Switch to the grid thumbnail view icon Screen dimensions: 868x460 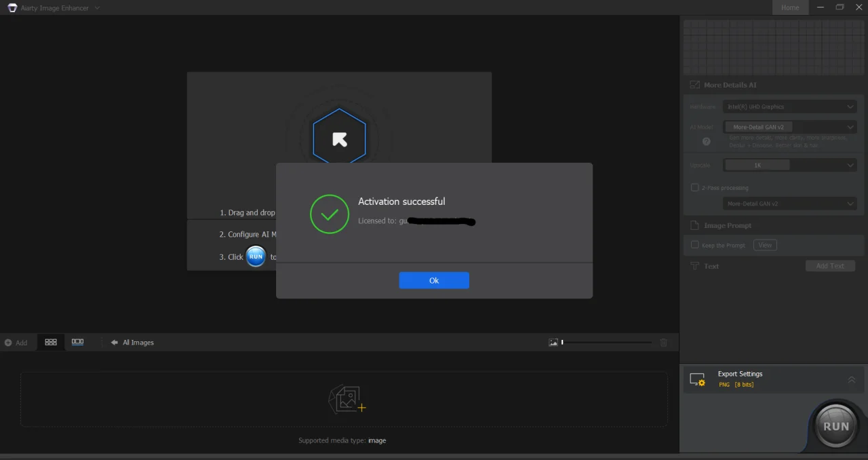(51, 342)
